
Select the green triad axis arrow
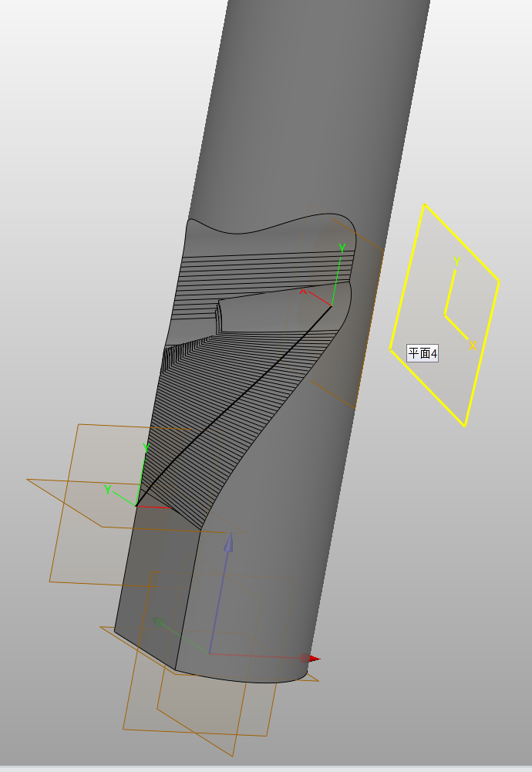point(180,637)
